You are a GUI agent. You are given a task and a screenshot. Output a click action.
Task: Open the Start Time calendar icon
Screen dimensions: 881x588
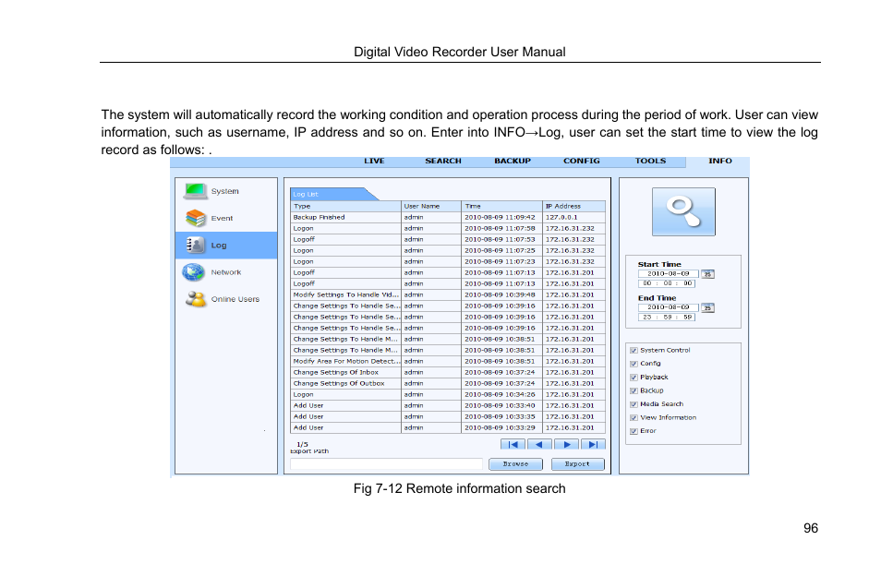pyautogui.click(x=707, y=274)
